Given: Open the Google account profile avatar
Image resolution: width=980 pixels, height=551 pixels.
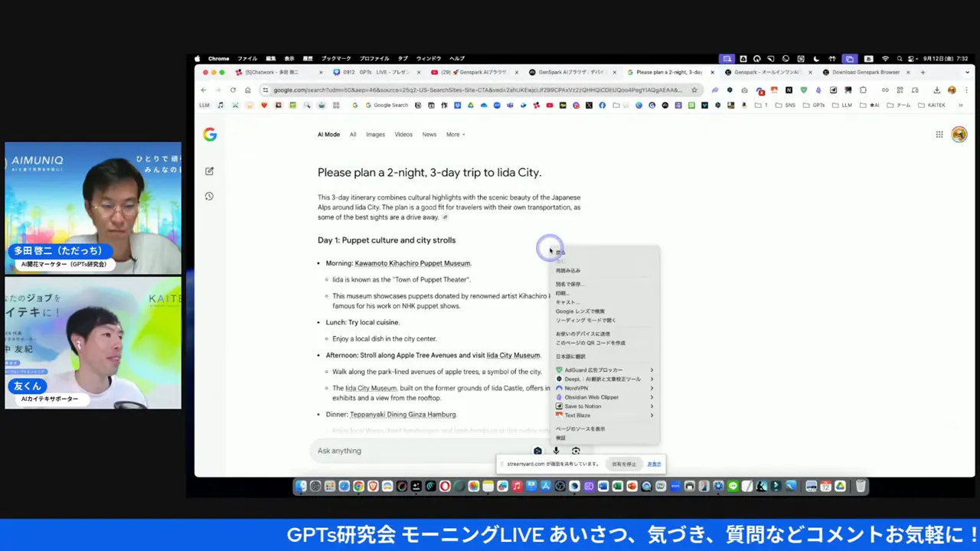Looking at the screenshot, I should 959,135.
